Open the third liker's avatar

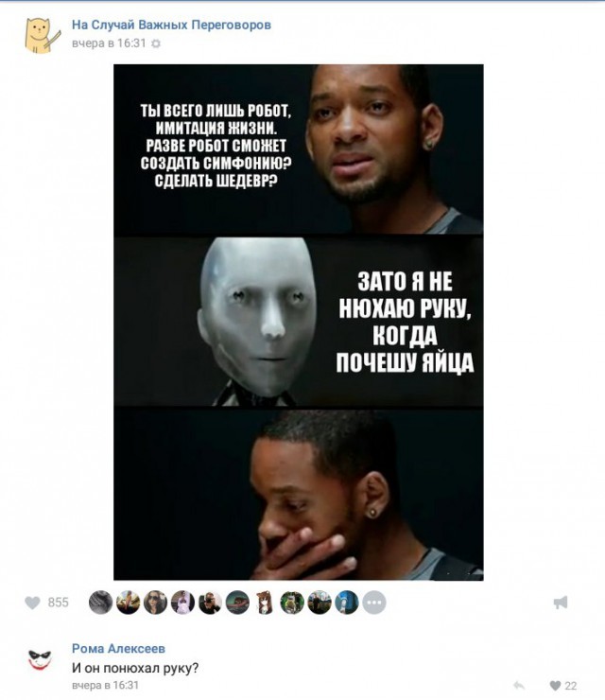155,603
